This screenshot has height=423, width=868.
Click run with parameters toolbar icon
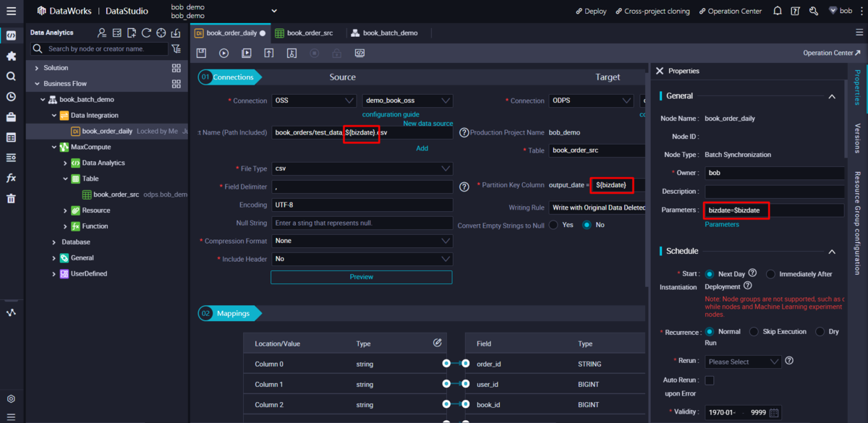(247, 53)
